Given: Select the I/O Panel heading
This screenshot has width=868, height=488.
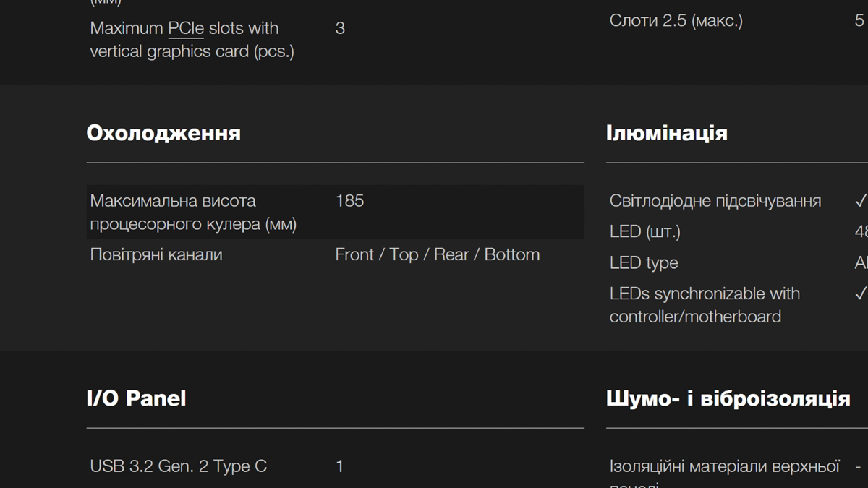Looking at the screenshot, I should 136,398.
